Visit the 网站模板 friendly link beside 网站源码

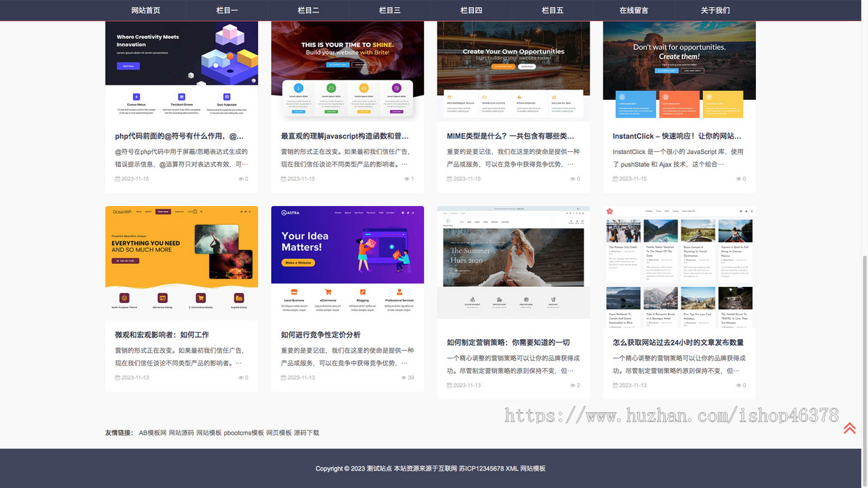tap(209, 433)
